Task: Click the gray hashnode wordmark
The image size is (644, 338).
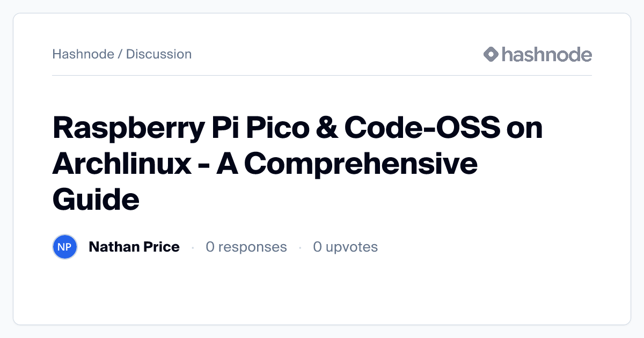Action: pyautogui.click(x=546, y=54)
